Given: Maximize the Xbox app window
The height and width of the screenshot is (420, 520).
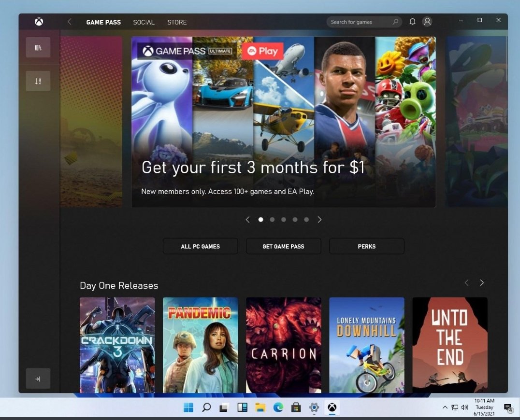Looking at the screenshot, I should 479,20.
